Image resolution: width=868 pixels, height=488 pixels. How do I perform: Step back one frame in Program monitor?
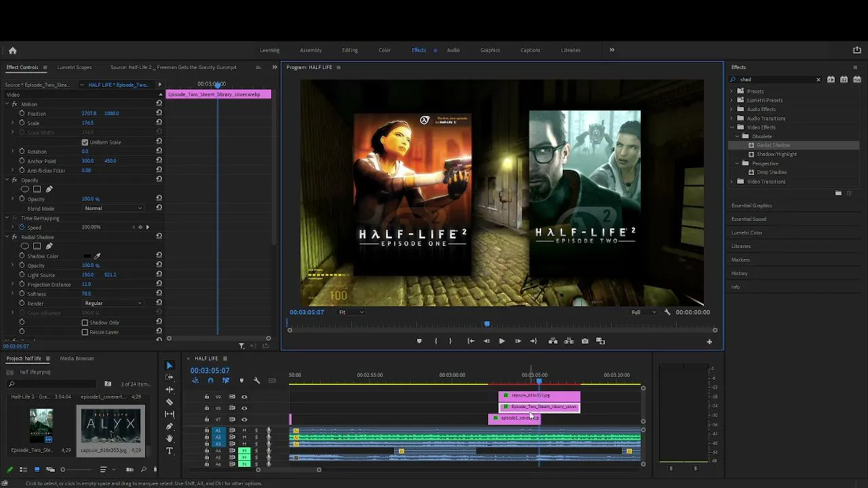click(486, 341)
